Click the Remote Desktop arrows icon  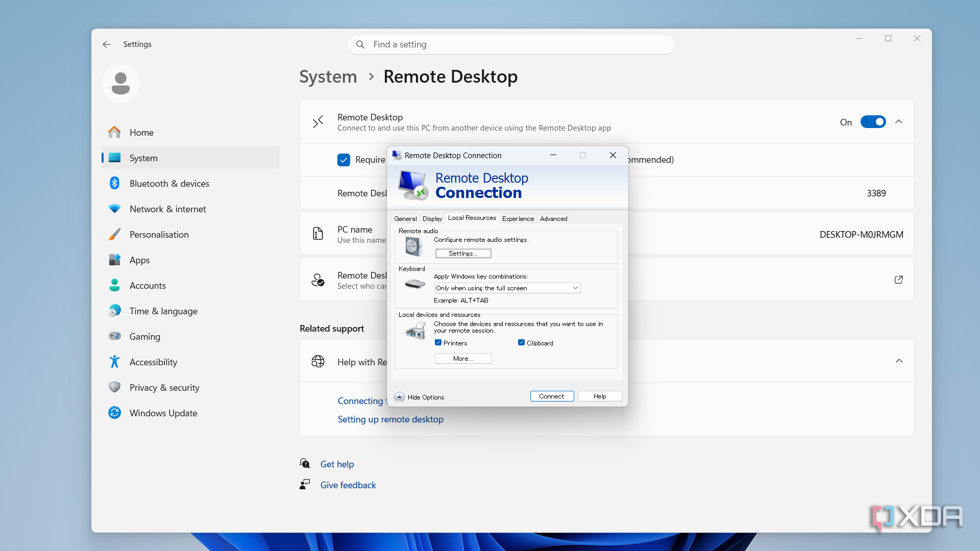(318, 122)
